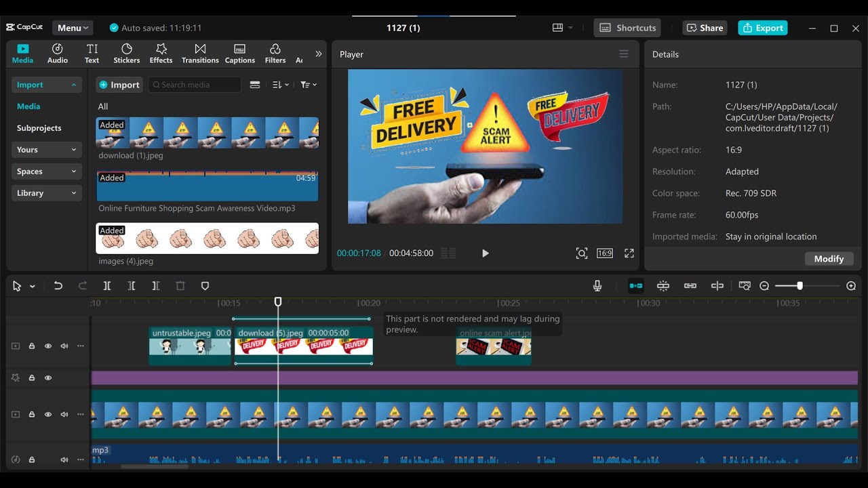Image resolution: width=868 pixels, height=488 pixels.
Task: Collapse the Import sidebar section
Action: pyautogui.click(x=46, y=85)
